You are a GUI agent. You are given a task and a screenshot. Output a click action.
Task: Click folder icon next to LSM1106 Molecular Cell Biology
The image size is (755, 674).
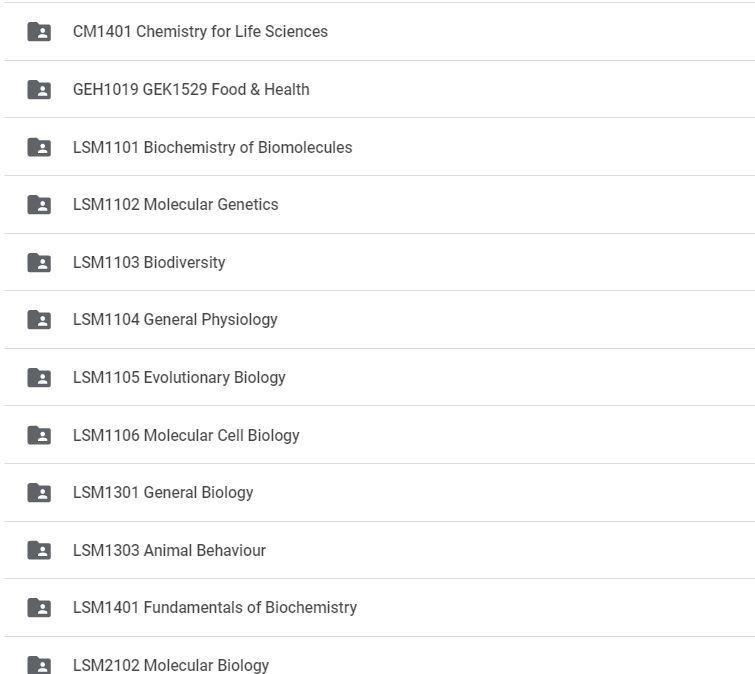point(39,435)
